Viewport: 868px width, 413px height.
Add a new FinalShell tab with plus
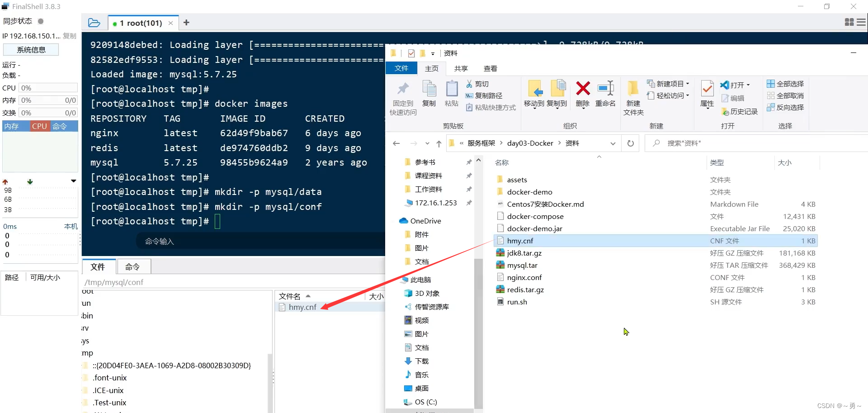pos(186,23)
